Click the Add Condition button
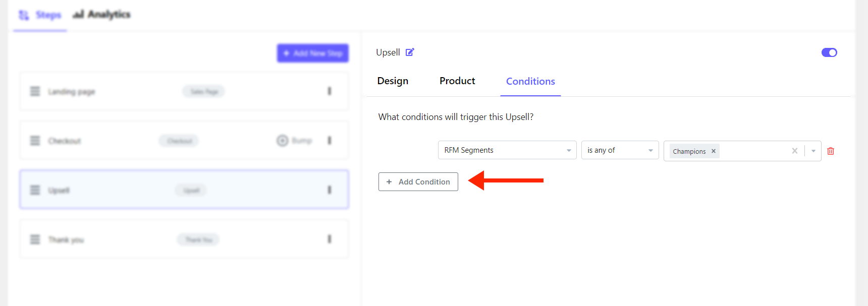The height and width of the screenshot is (306, 868). pos(418,181)
